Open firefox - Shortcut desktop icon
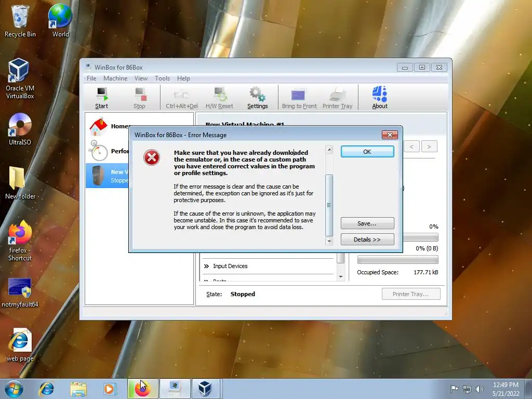The height and width of the screenshot is (399, 532). click(20, 241)
